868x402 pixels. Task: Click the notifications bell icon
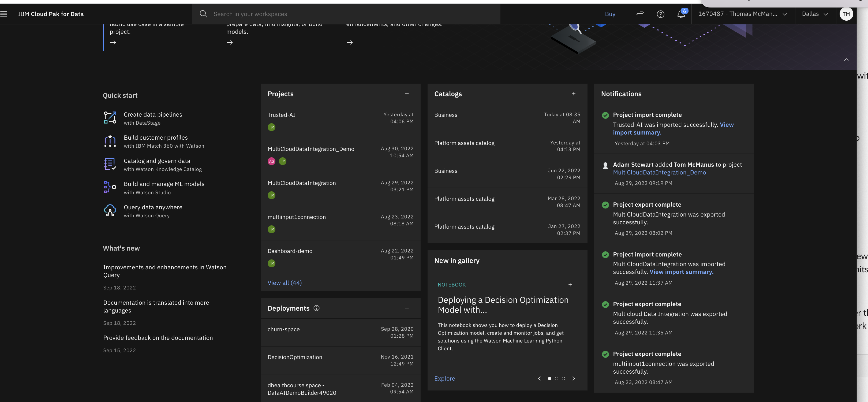pos(681,14)
